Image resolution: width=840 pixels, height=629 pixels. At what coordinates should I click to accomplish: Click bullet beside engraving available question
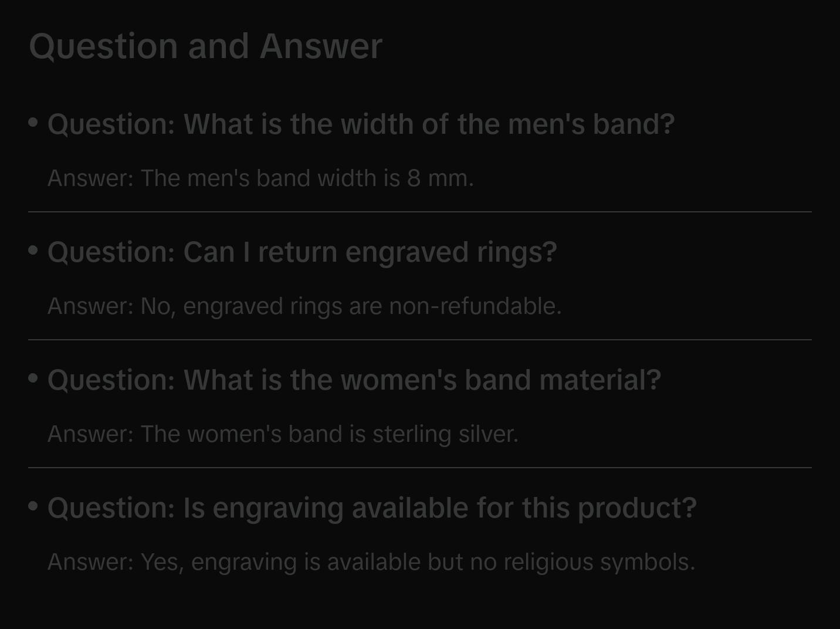point(33,506)
